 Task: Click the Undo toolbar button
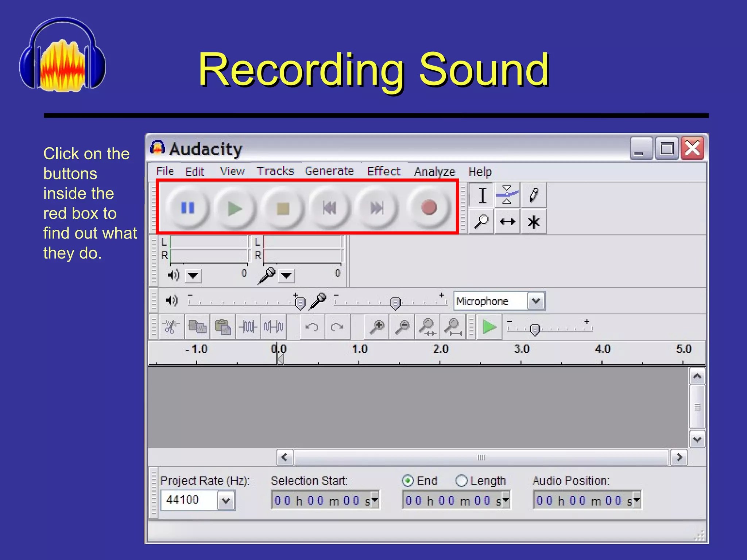(311, 327)
